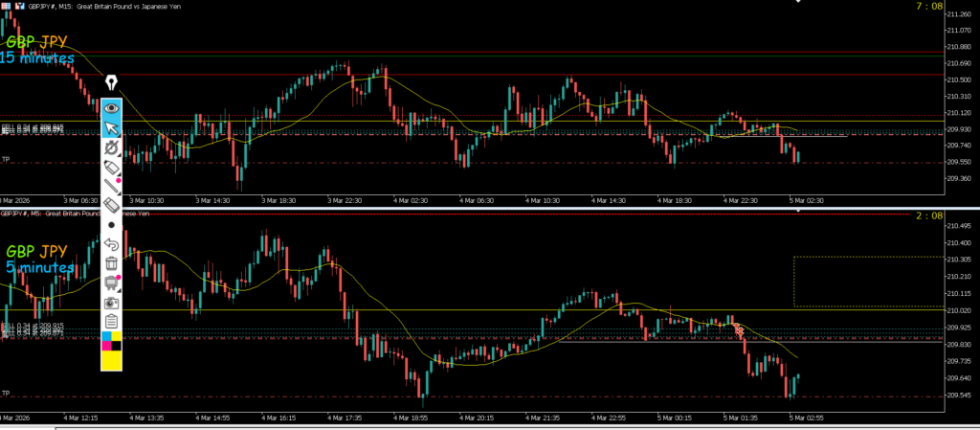Image resolution: width=980 pixels, height=430 pixels.
Task: Take a screenshot with the camera icon
Action: pos(112,302)
